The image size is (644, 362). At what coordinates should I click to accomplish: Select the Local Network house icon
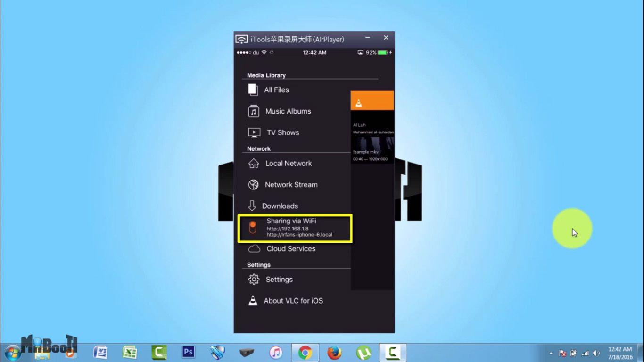click(254, 164)
